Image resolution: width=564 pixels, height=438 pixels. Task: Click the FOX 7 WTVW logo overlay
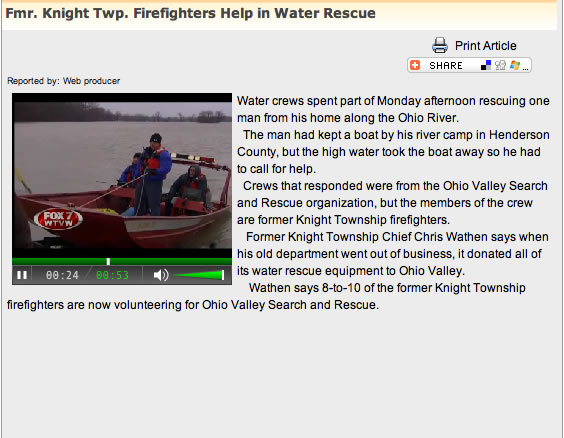pos(58,219)
